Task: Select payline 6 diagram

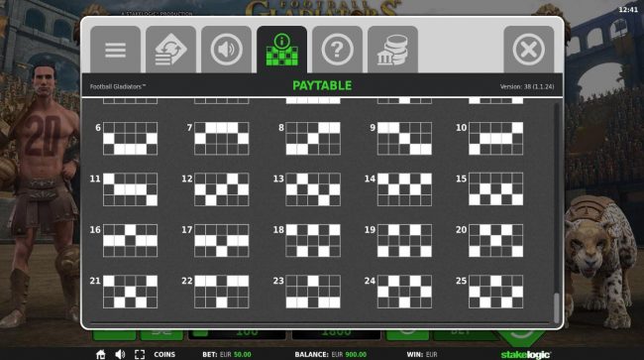Action: point(130,139)
